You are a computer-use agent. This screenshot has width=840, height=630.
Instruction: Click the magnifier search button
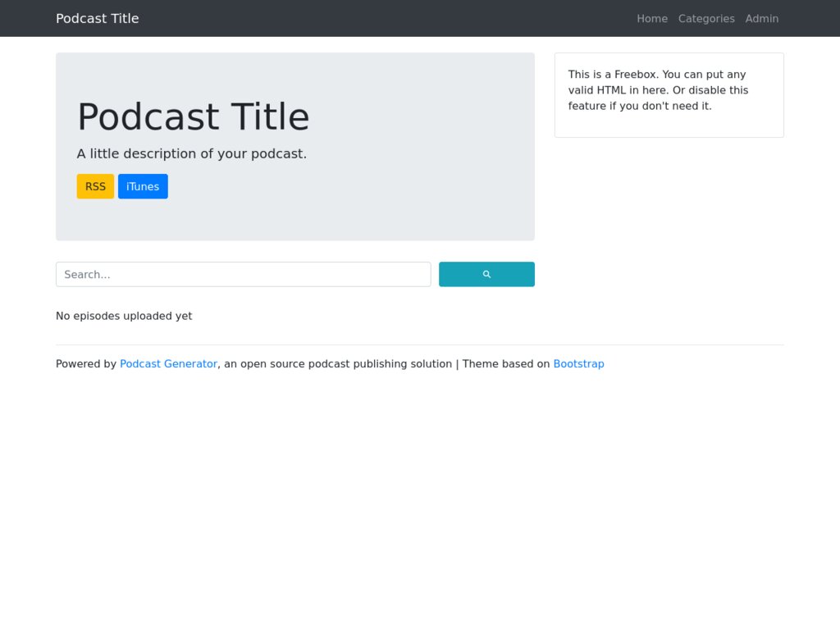486,274
